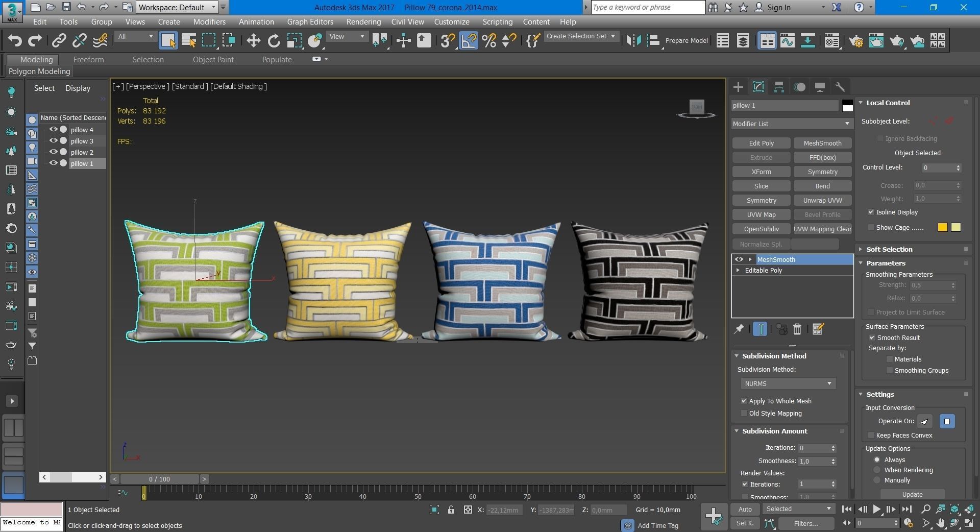The image size is (980, 532).
Task: Open the Workspace Default dropdown
Action: pyautogui.click(x=177, y=7)
